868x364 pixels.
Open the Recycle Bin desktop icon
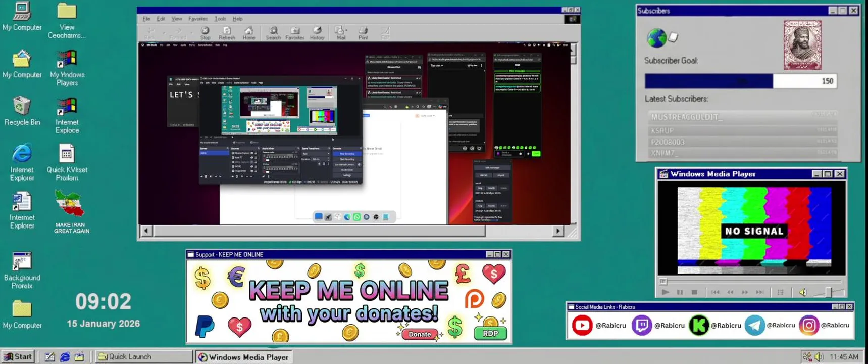point(22,110)
